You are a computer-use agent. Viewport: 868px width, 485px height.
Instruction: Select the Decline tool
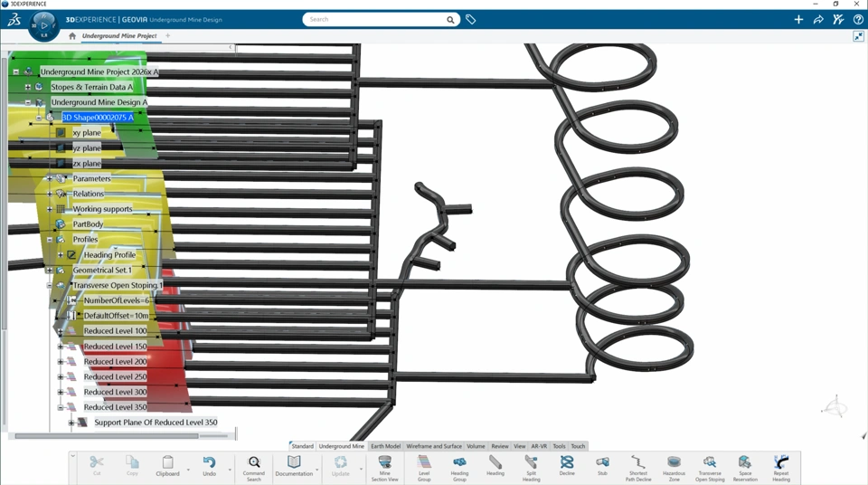[567, 462]
